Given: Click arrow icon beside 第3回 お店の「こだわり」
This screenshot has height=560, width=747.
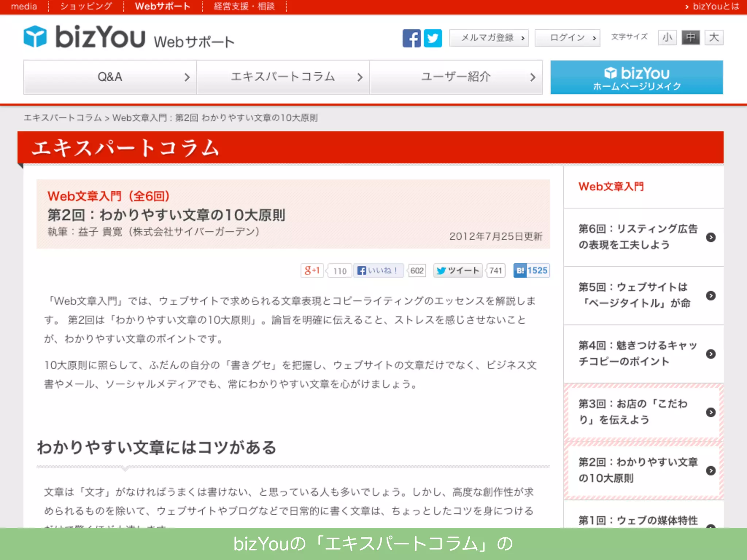Looking at the screenshot, I should (711, 412).
